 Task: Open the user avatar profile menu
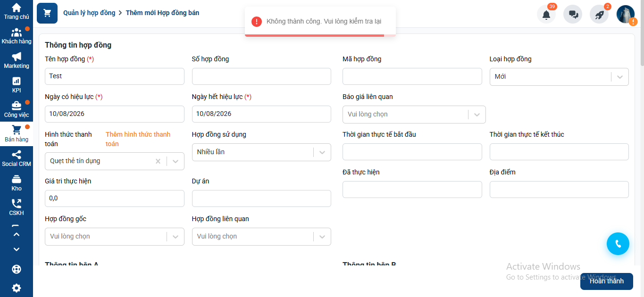click(x=626, y=14)
